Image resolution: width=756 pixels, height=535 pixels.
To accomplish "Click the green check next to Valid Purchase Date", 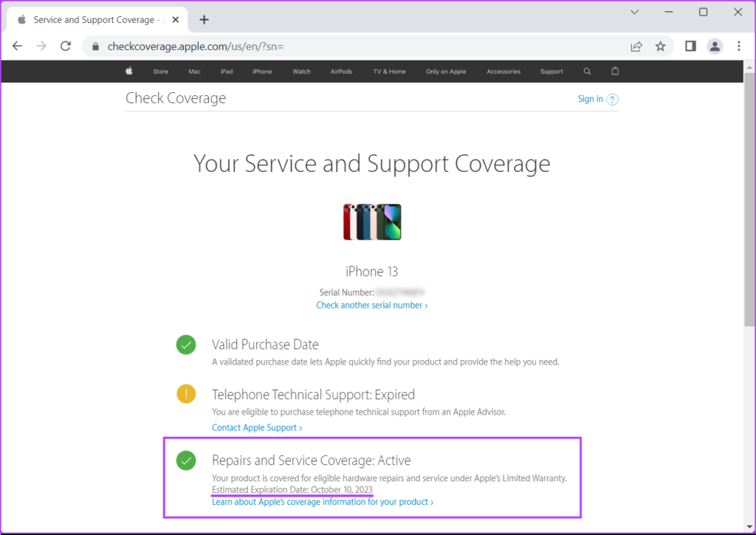I will (x=186, y=345).
